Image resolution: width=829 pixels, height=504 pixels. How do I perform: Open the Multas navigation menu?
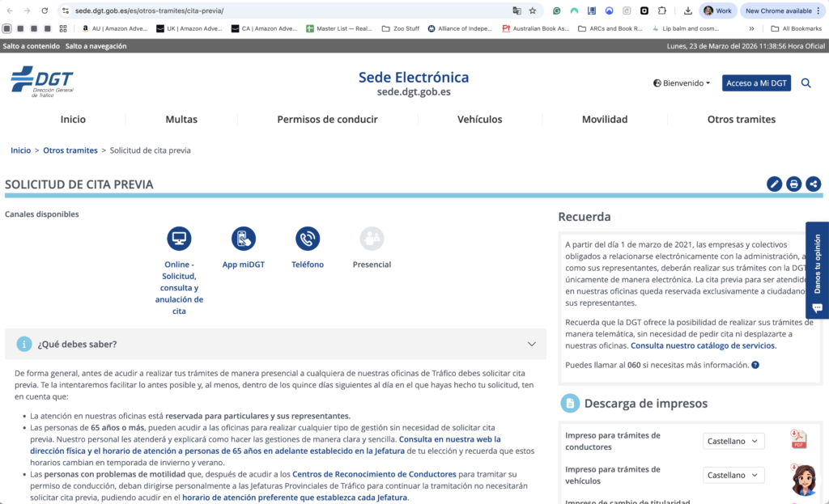pos(181,119)
